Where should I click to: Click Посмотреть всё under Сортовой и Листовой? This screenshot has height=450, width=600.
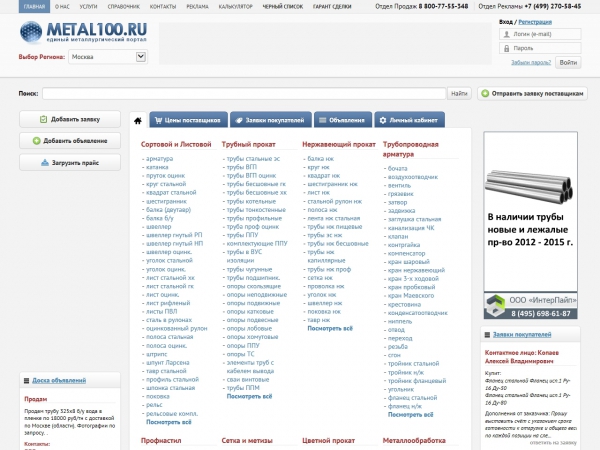169,422
